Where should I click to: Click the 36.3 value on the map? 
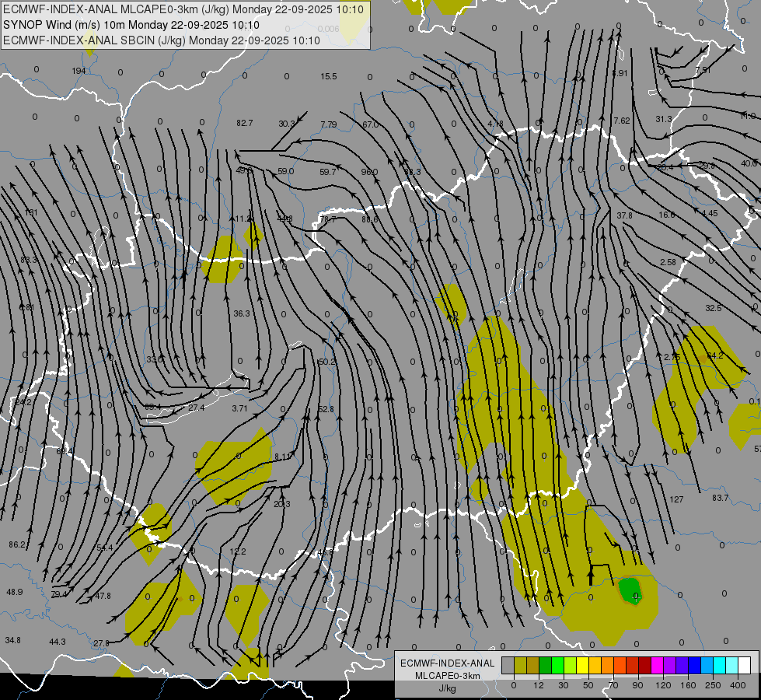(x=242, y=313)
